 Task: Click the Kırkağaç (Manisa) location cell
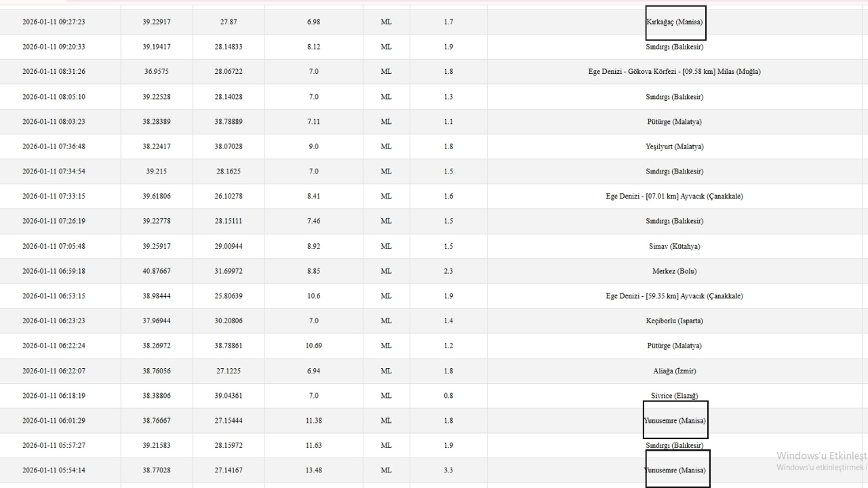(674, 22)
